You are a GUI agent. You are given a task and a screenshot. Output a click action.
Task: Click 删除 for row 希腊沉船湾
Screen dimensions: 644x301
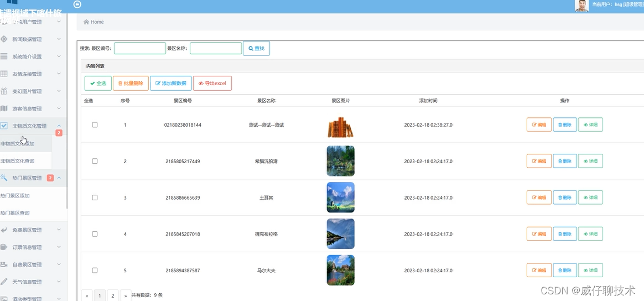(x=565, y=161)
